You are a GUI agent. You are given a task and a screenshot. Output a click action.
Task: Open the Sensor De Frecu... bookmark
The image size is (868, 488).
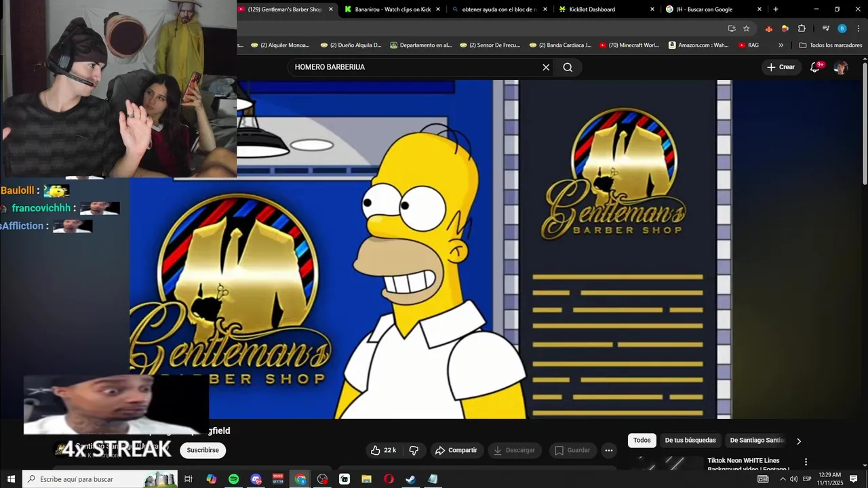coord(490,45)
